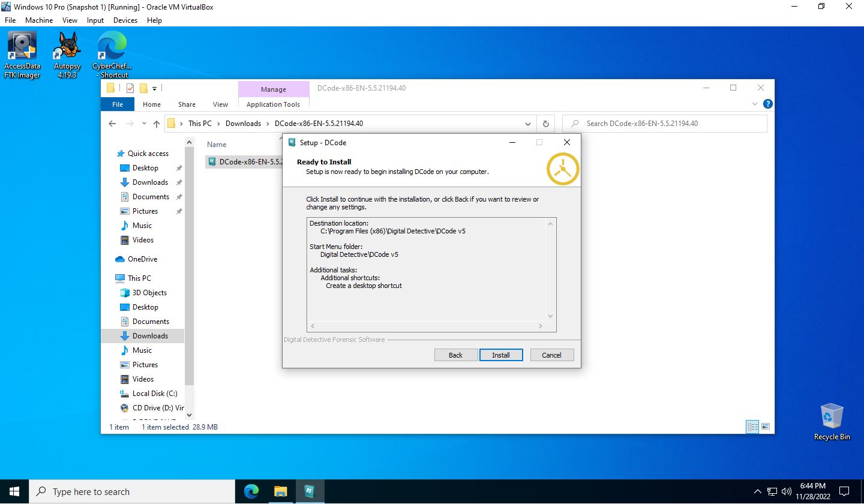Image resolution: width=864 pixels, height=504 pixels.
Task: Select Music under Quick access
Action: point(142,226)
